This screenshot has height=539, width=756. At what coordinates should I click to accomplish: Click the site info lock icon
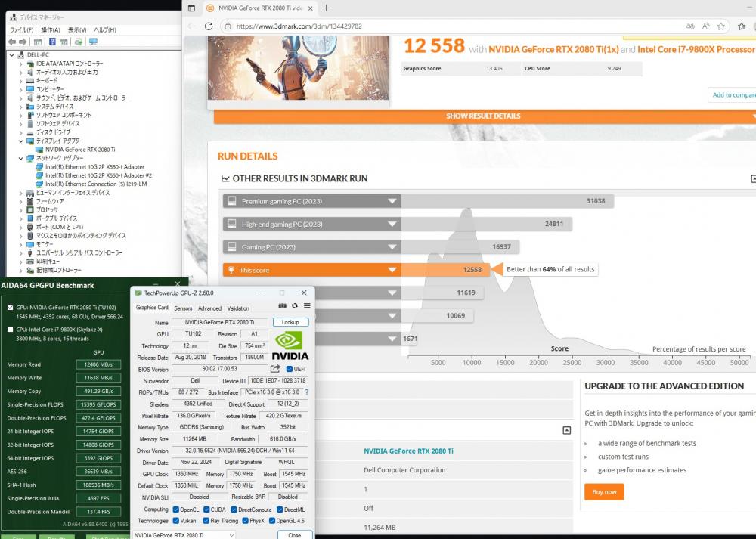228,26
